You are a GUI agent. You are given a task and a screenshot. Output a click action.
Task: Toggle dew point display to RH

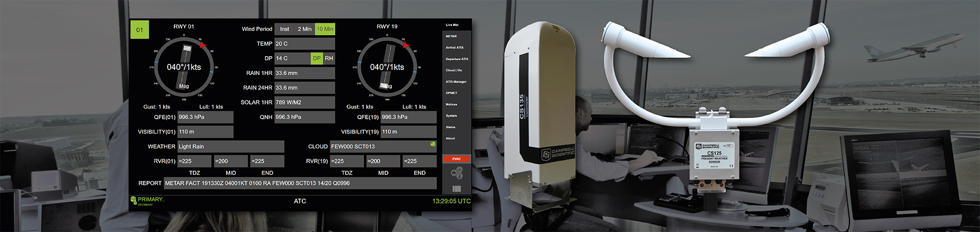pyautogui.click(x=329, y=58)
